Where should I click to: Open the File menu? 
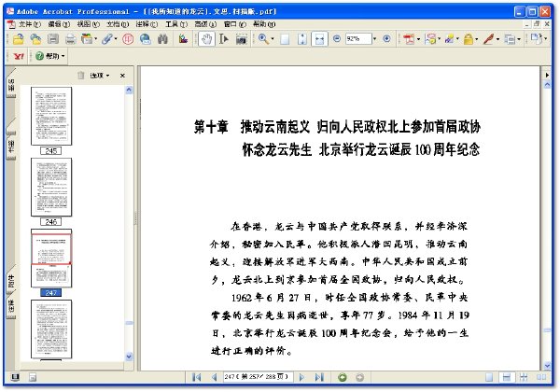[29, 24]
